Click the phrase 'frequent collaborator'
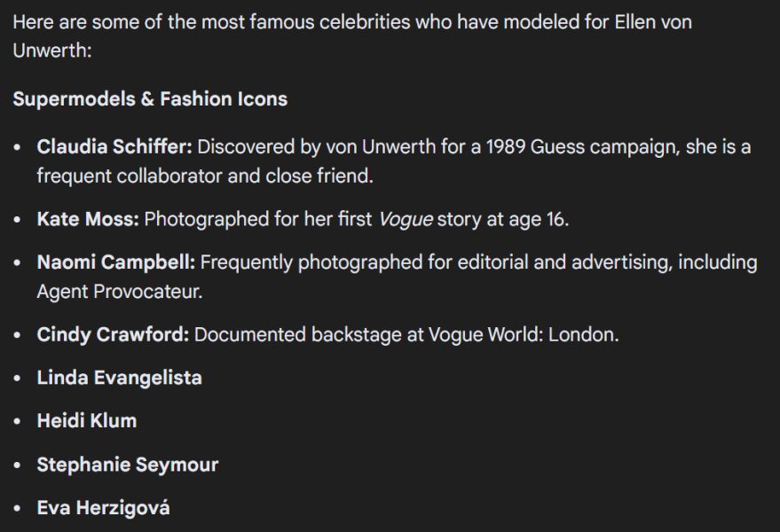780x532 pixels. [128, 176]
